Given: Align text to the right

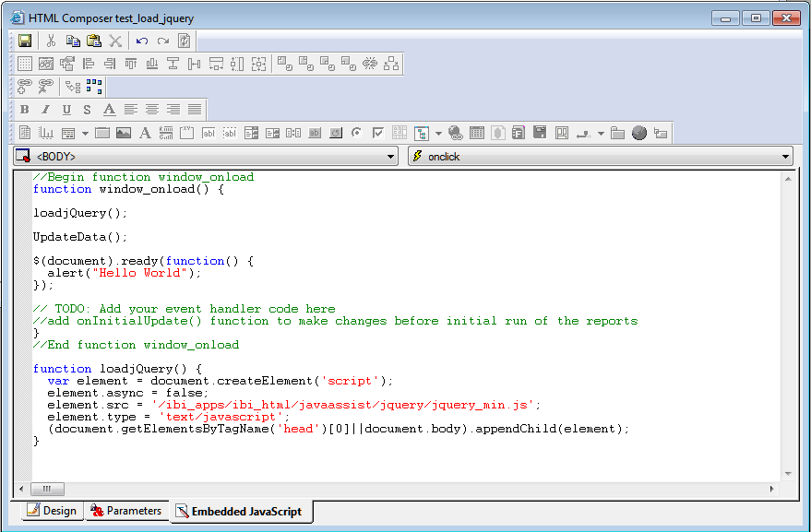Looking at the screenshot, I should click(x=173, y=110).
